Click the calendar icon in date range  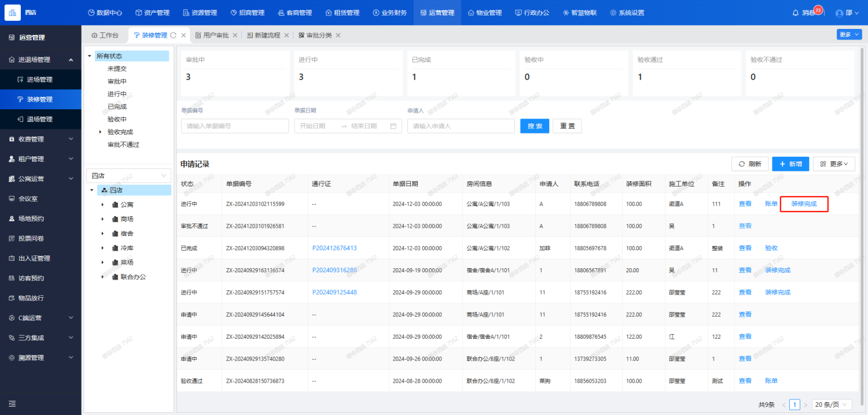click(x=393, y=126)
